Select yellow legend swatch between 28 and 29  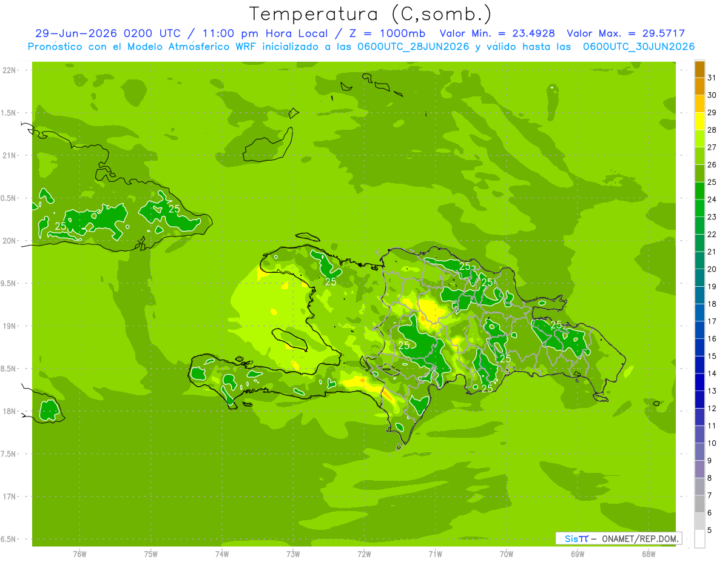[x=699, y=121]
